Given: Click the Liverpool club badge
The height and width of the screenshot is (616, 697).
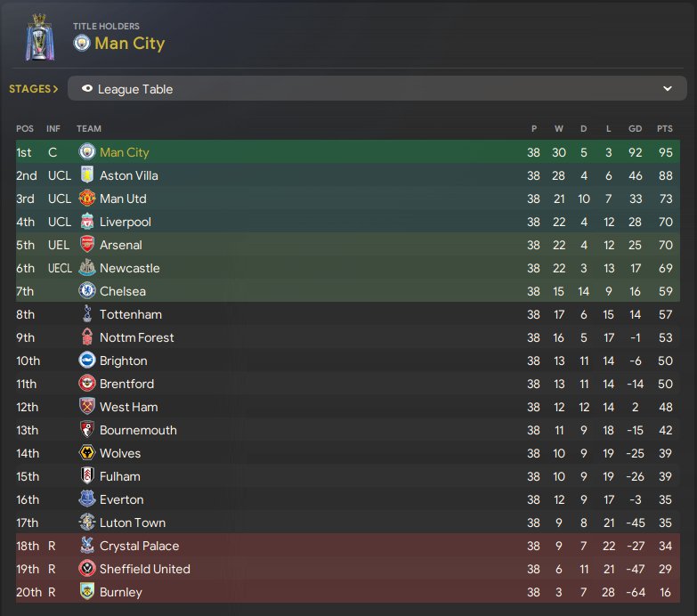Looking at the screenshot, I should coord(87,222).
